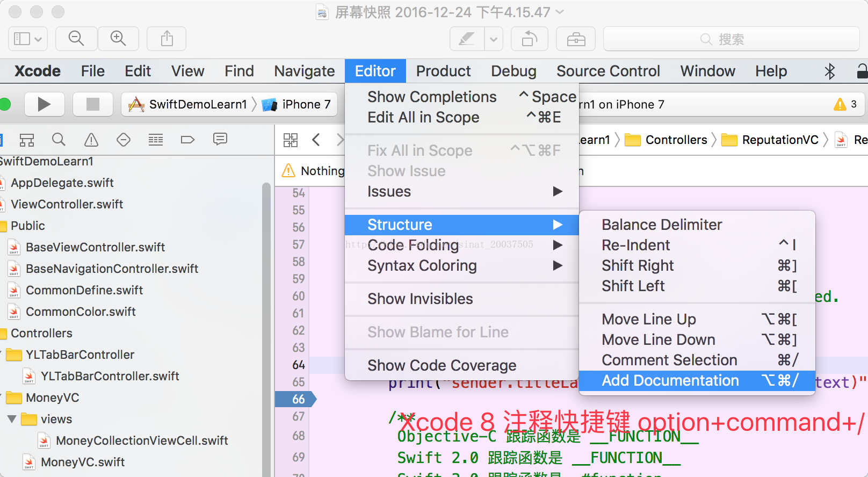Open MoneyCollectionViewCell.swift
The height and width of the screenshot is (477, 868).
pos(142,440)
